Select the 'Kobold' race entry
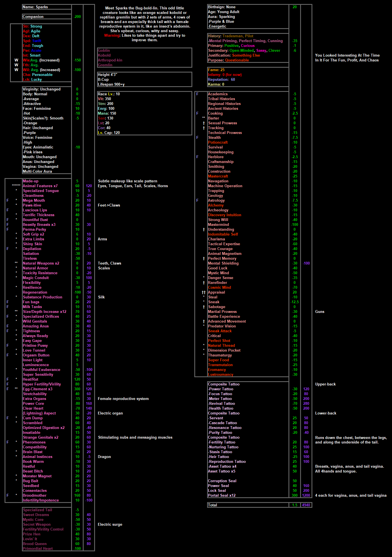 tap(104, 55)
